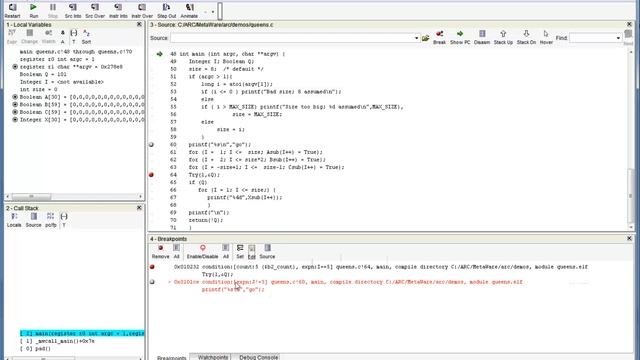Viewport: 640px width, 360px height.
Task: Open the Find field dropdown
Action: point(618,38)
